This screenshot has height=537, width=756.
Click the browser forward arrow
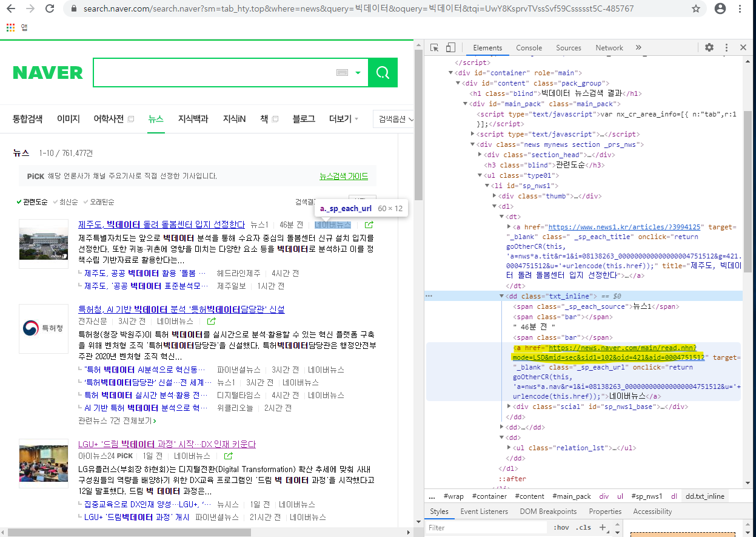pyautogui.click(x=31, y=9)
